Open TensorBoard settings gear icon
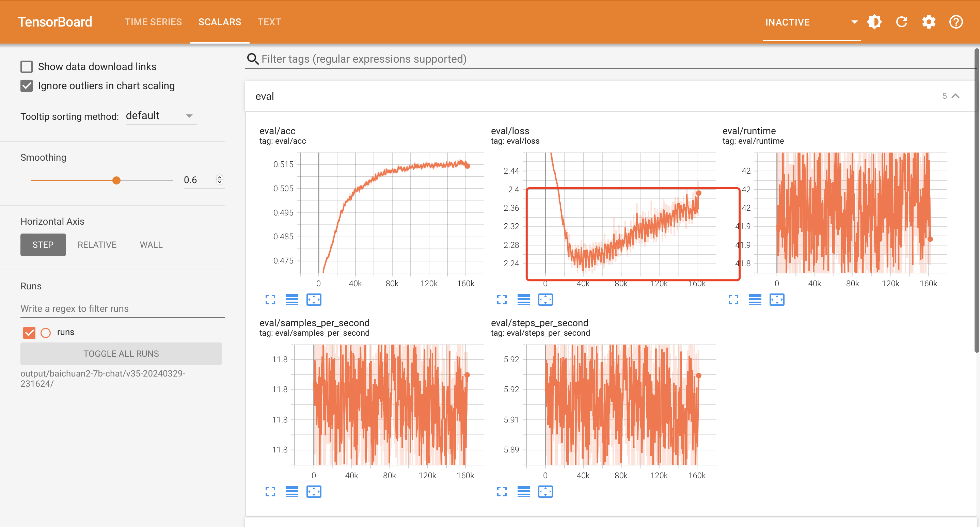 pos(929,22)
